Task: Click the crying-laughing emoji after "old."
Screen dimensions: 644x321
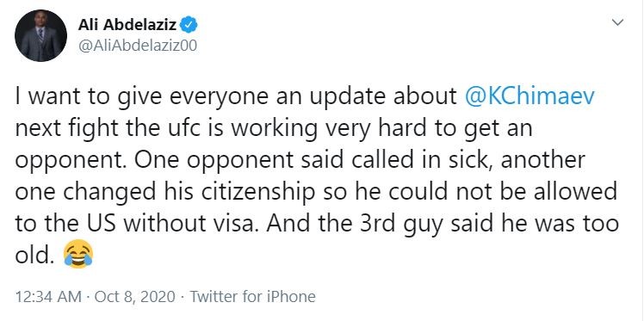Action: point(78,255)
